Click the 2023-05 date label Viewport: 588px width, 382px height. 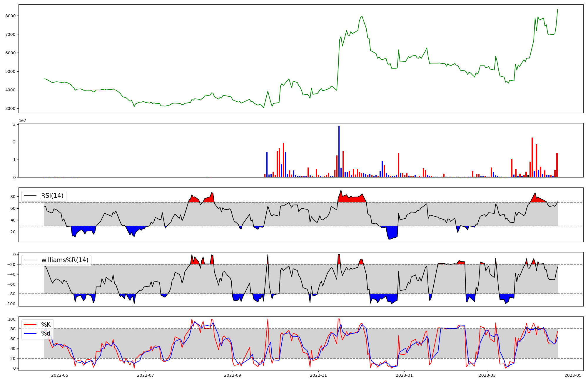pos(573,375)
